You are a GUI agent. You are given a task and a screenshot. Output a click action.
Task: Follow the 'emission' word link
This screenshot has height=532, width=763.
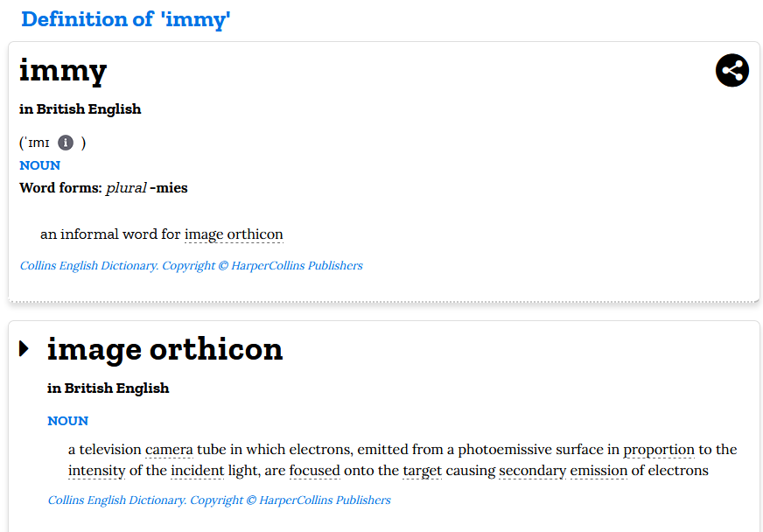tap(598, 471)
